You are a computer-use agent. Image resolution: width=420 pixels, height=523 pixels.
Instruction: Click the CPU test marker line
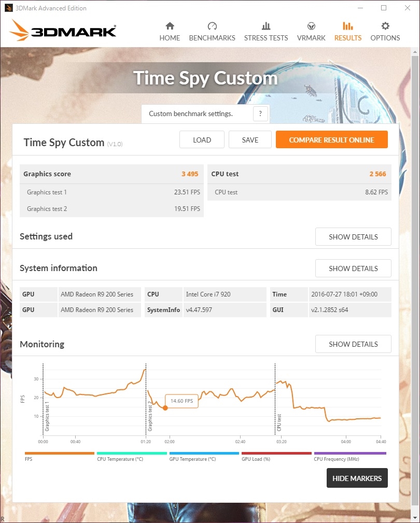pyautogui.click(x=275, y=399)
